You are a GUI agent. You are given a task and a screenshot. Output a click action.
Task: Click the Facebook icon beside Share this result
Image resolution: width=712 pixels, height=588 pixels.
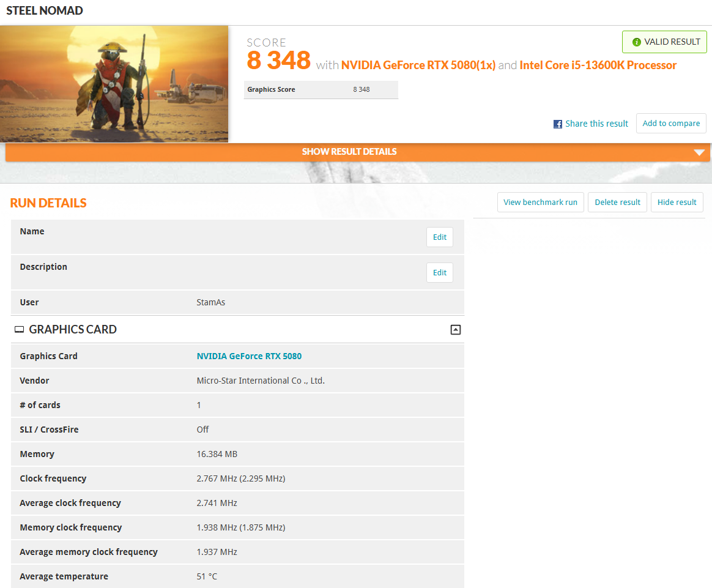click(557, 124)
